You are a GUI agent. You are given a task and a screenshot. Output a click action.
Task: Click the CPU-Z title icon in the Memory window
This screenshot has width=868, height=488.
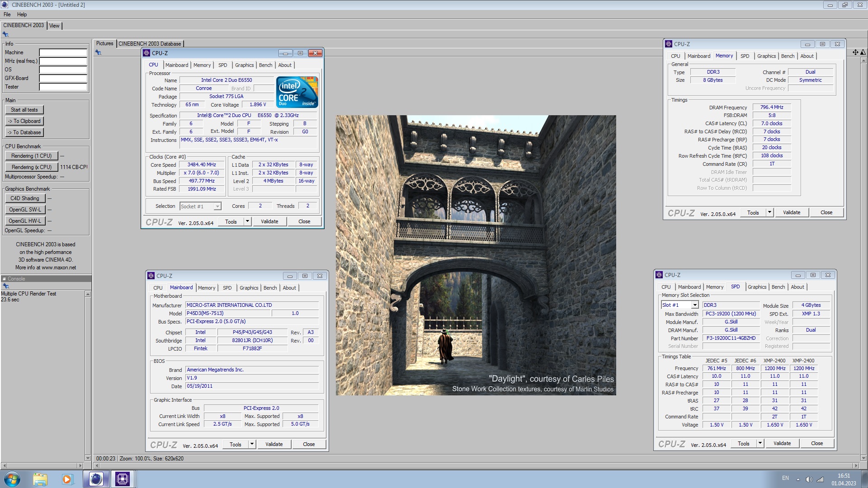[x=669, y=44]
